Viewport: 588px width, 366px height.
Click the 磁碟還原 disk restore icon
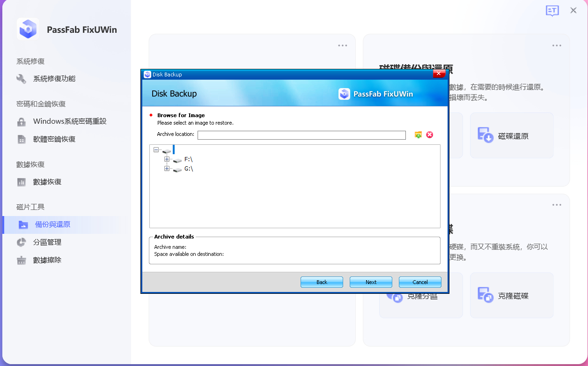click(x=511, y=135)
